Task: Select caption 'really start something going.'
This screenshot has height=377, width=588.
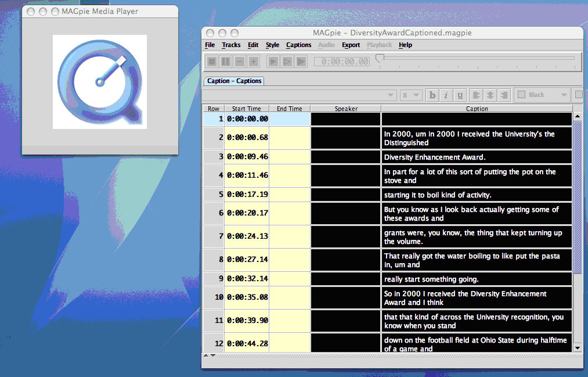Action: [477, 279]
